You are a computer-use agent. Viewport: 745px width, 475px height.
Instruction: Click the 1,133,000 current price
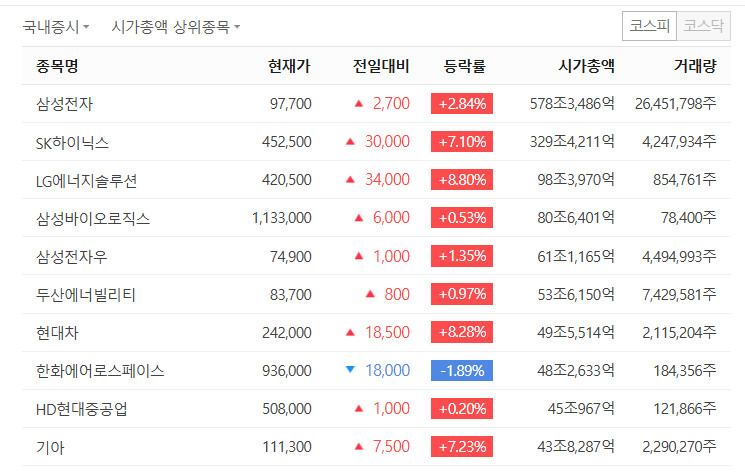point(282,218)
